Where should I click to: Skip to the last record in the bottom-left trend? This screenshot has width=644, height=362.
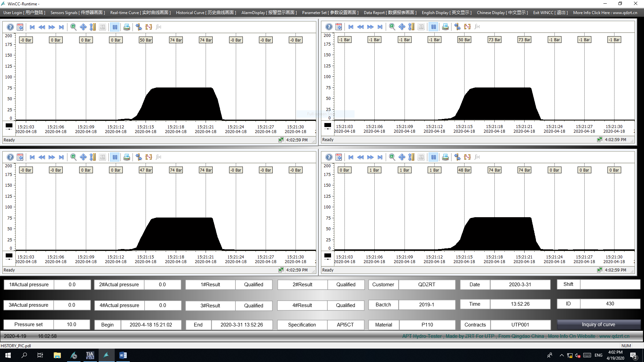[x=61, y=157]
